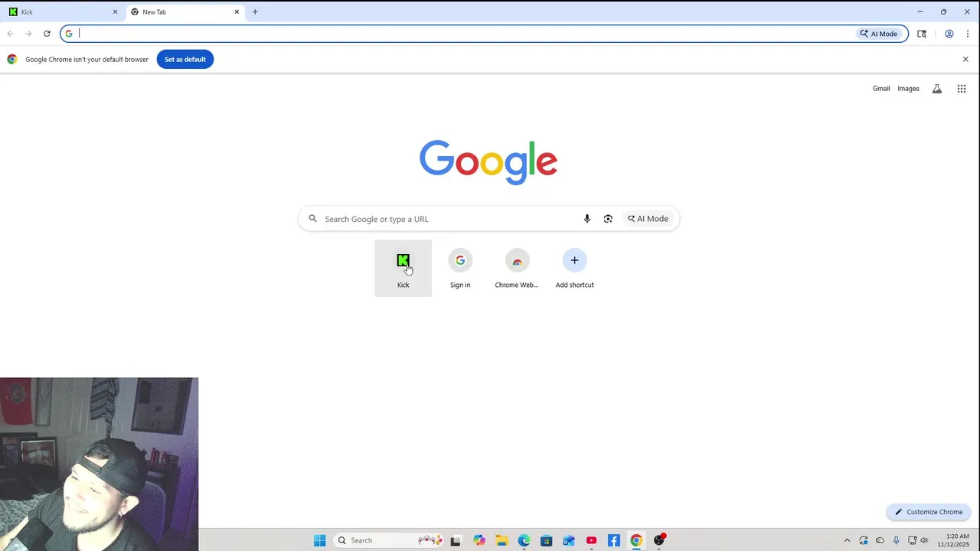Reload the current page
Image resolution: width=980 pixels, height=551 pixels.
[x=47, y=34]
